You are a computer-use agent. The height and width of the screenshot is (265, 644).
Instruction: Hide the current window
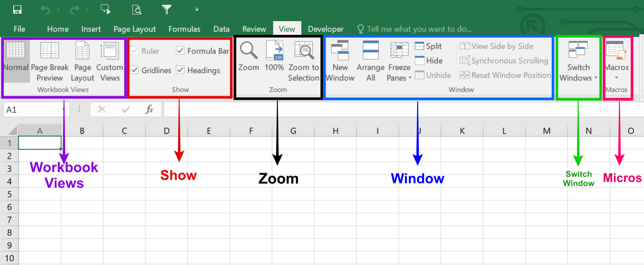coord(428,61)
